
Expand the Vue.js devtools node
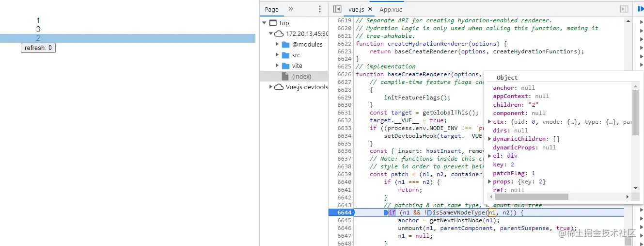(270, 87)
